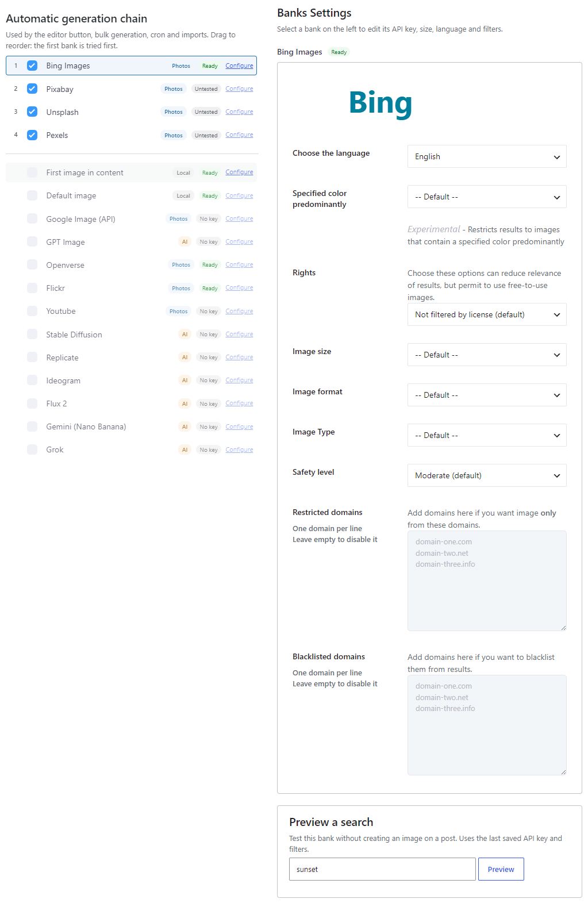Viewport: 588px width, 903px height.
Task: Click Configure link for GPT Image
Action: click(239, 241)
